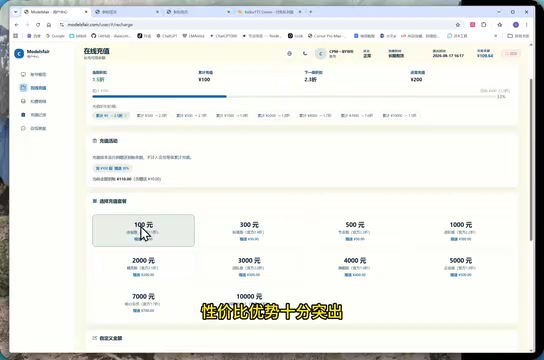Click the pink extension icon in toolbar
The image size is (544, 360).
click(x=473, y=25)
